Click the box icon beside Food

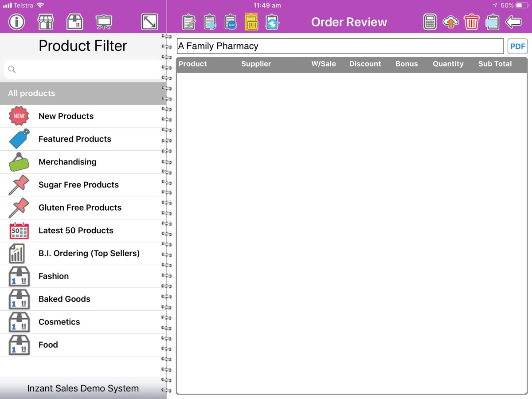click(x=20, y=344)
